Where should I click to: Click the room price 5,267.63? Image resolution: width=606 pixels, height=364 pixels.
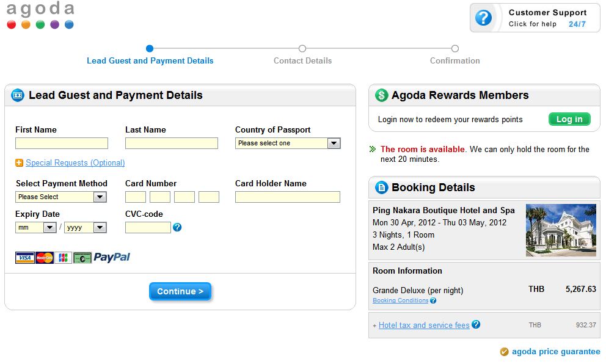click(x=581, y=289)
